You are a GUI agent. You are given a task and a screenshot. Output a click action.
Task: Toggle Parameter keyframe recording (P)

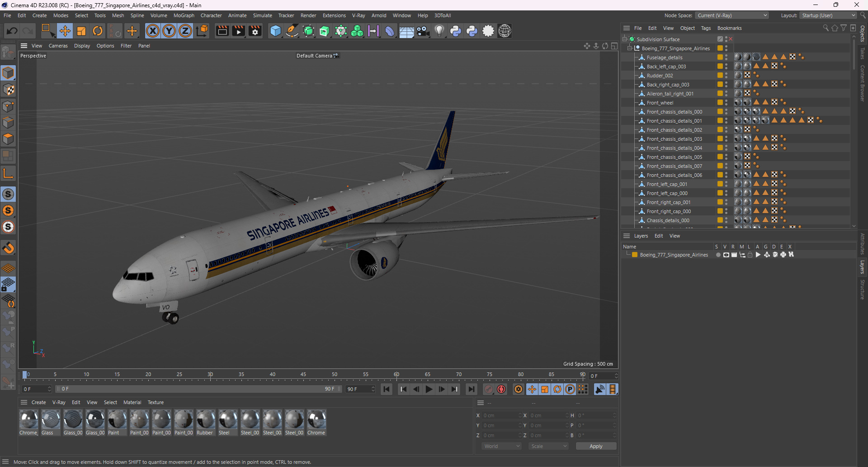[570, 389]
